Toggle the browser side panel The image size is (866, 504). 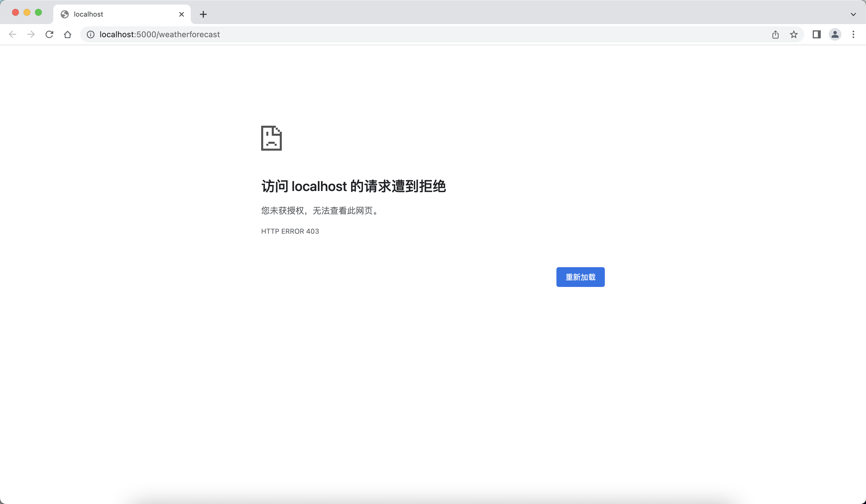pyautogui.click(x=816, y=34)
